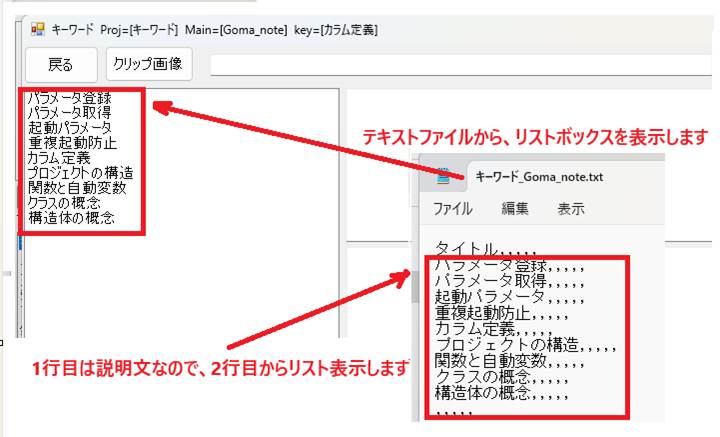Image resolution: width=720 pixels, height=437 pixels.
Task: Click the 重複起動防止,,,,, line in Notepad
Action: pos(502,313)
